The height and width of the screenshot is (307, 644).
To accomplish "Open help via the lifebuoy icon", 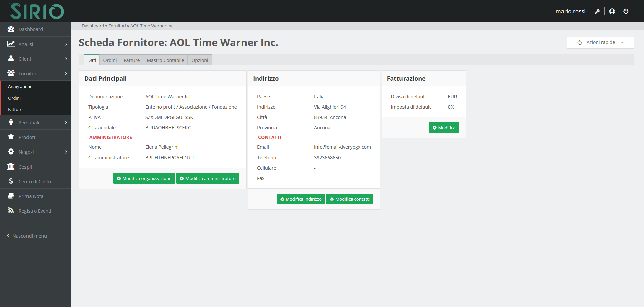I will pyautogui.click(x=612, y=11).
